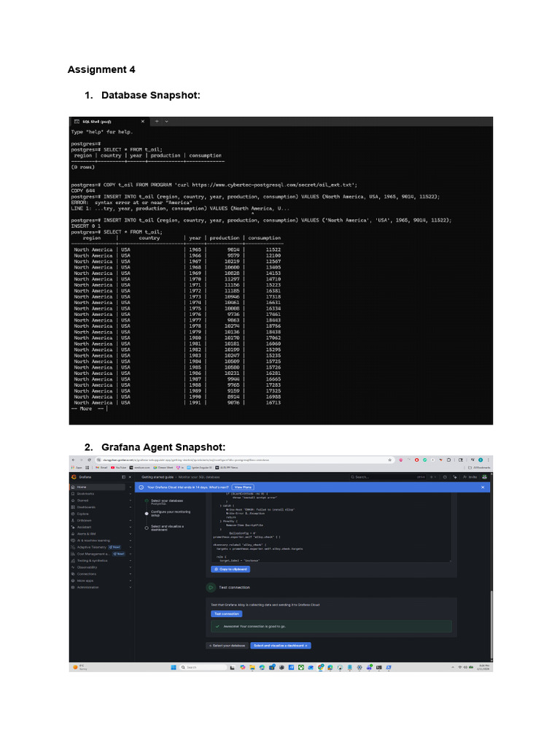This screenshot has height=747, width=560.
Task: Click the Connections icon in the sidebar
Action: tap(73, 574)
